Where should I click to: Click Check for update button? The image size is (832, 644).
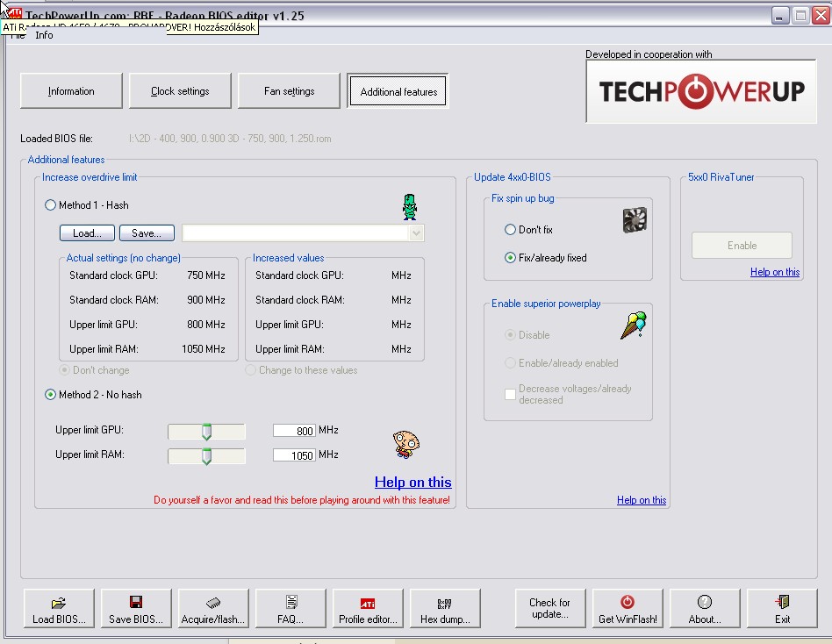click(550, 608)
